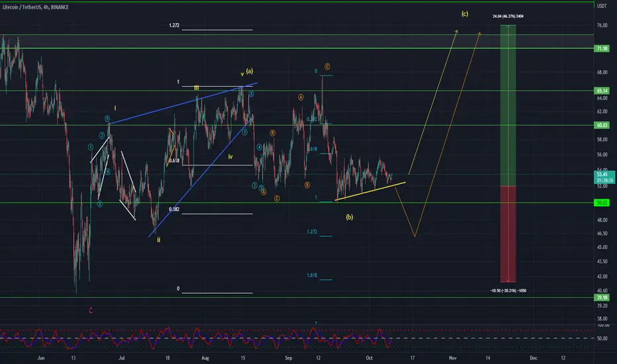Image resolution: width=617 pixels, height=364 pixels.
Task: Select the red stop-loss zone of long position
Action: pyautogui.click(x=508, y=234)
